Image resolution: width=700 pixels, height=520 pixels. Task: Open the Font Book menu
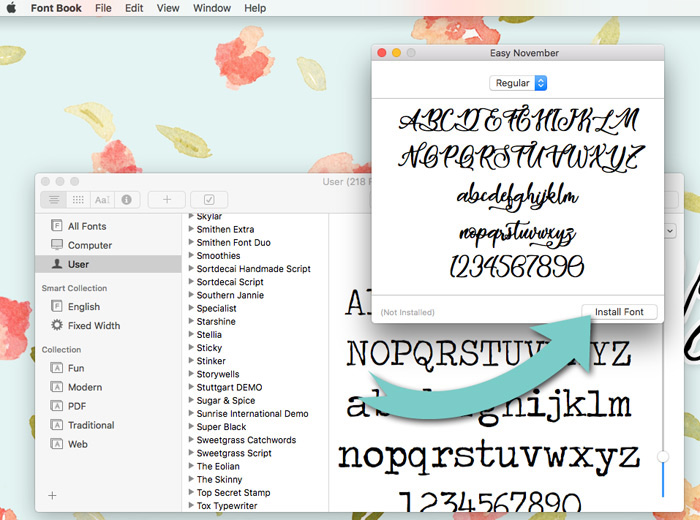(56, 8)
